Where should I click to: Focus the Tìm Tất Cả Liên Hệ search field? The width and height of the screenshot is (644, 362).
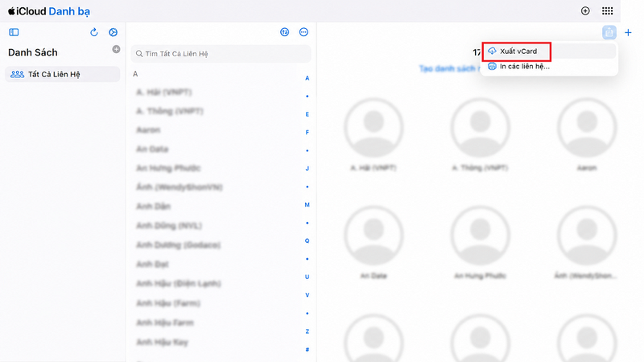pyautogui.click(x=221, y=54)
